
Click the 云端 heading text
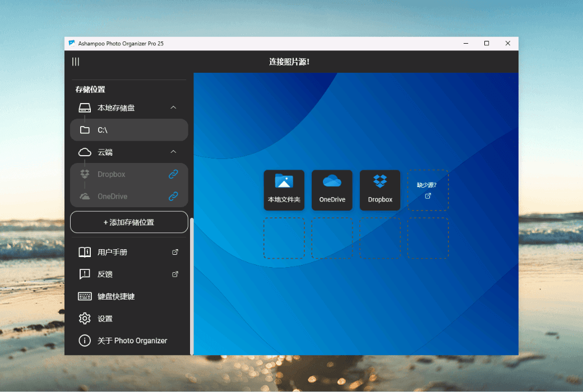click(x=105, y=152)
